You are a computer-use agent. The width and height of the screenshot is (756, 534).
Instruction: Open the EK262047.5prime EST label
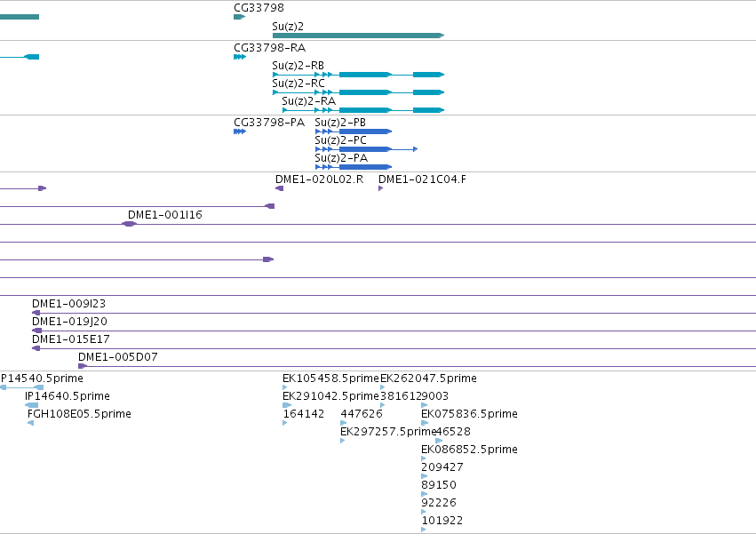tap(428, 379)
